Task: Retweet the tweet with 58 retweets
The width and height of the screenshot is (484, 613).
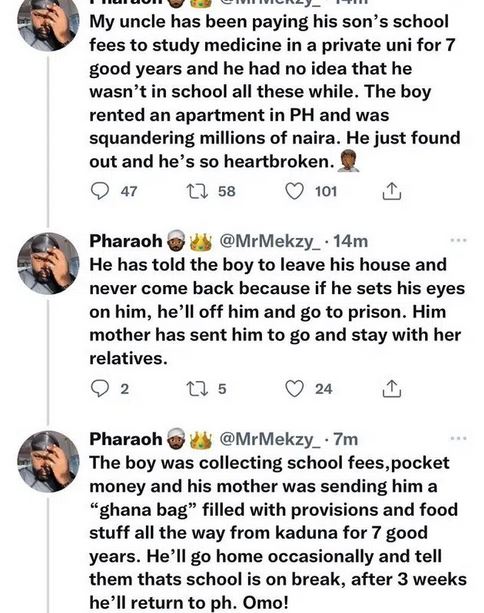Action: pos(195,192)
